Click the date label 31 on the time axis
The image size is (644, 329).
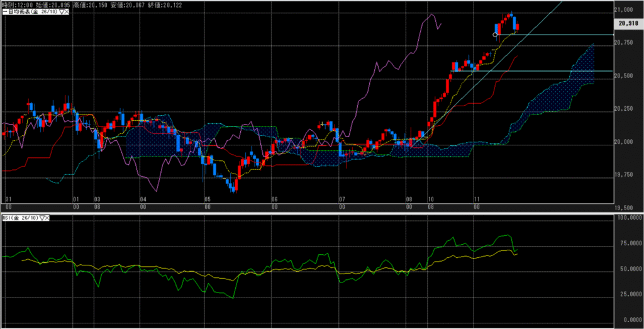point(8,199)
